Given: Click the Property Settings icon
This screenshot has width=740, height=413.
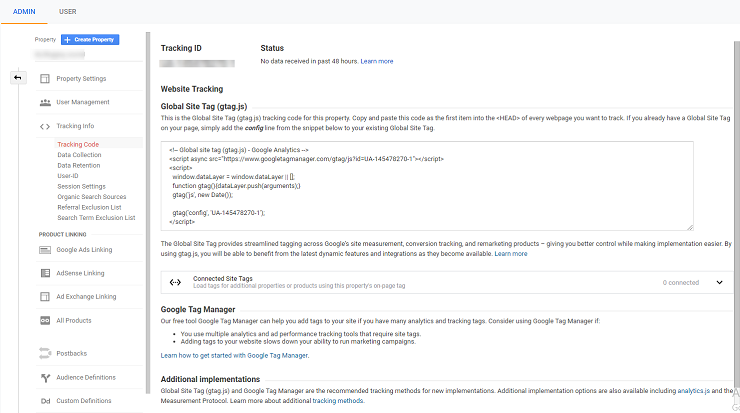Looking at the screenshot, I should point(45,78).
